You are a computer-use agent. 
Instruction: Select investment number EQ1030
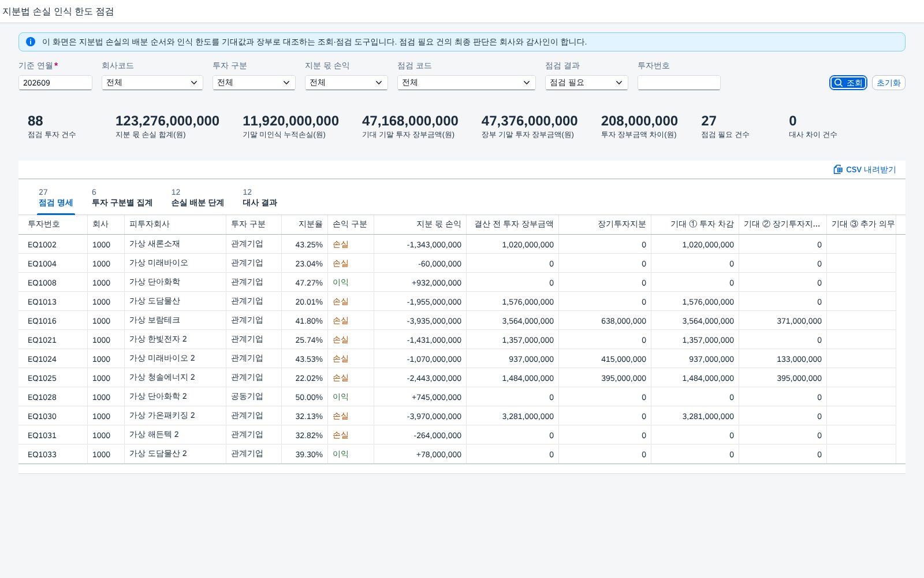[x=42, y=416]
